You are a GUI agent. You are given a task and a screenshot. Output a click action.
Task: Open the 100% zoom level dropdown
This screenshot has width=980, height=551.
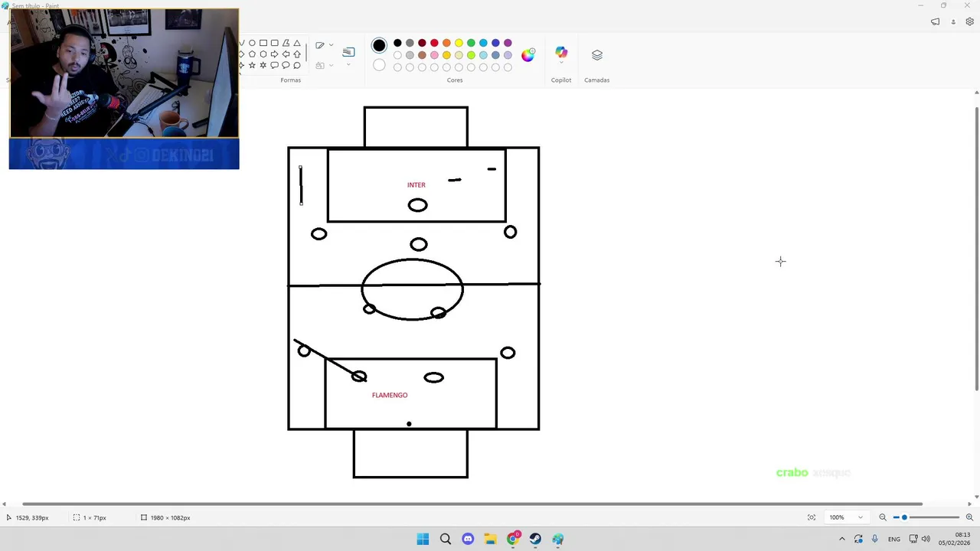click(848, 517)
